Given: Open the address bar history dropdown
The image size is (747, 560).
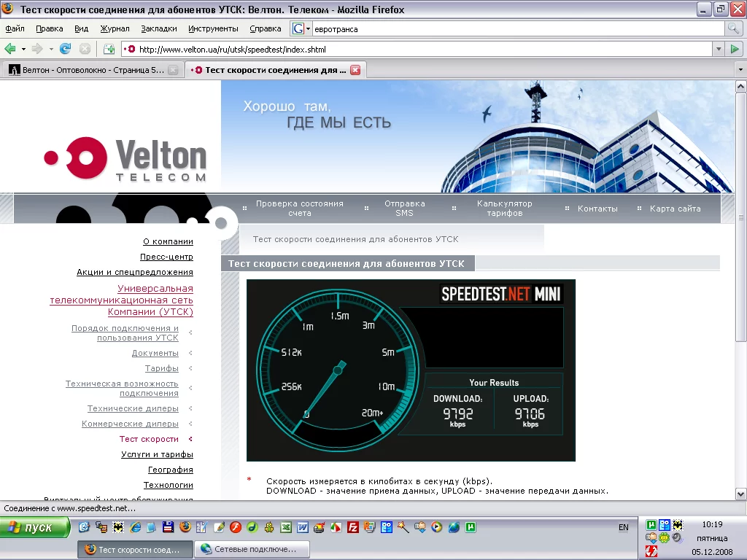Looking at the screenshot, I should (719, 49).
